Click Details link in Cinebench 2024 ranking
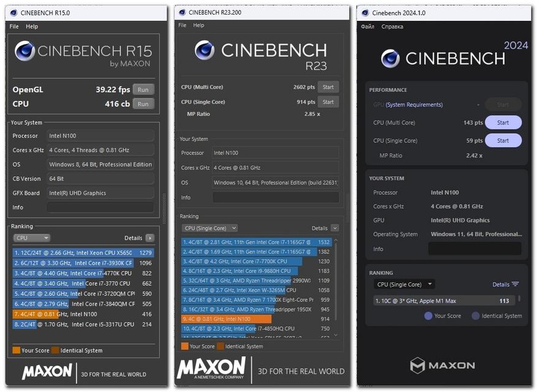Screen dimensions: 537x392 tap(501, 284)
